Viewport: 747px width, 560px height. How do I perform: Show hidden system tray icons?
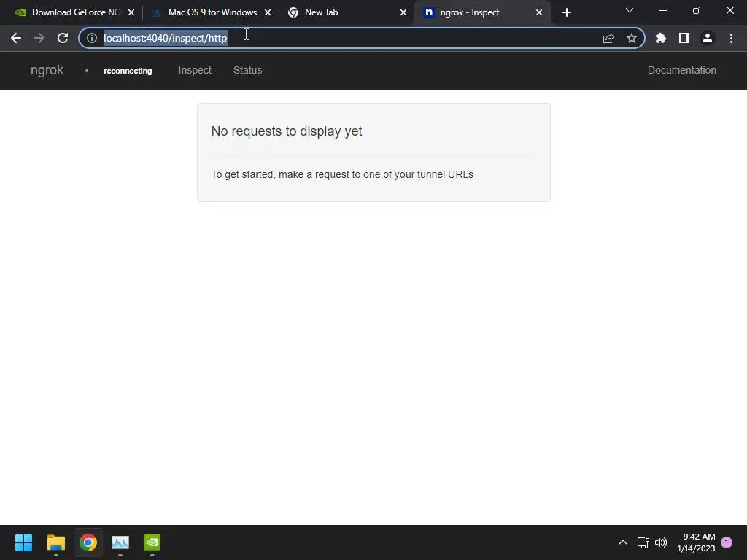click(x=623, y=542)
